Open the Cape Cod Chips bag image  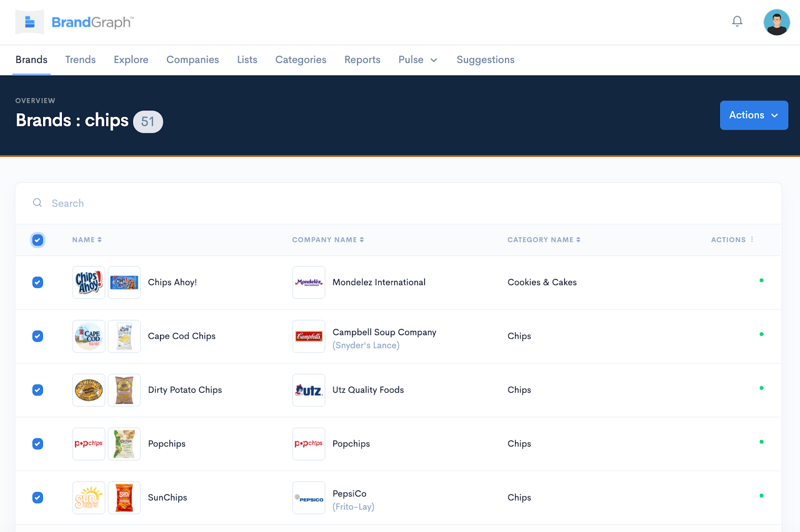(124, 336)
